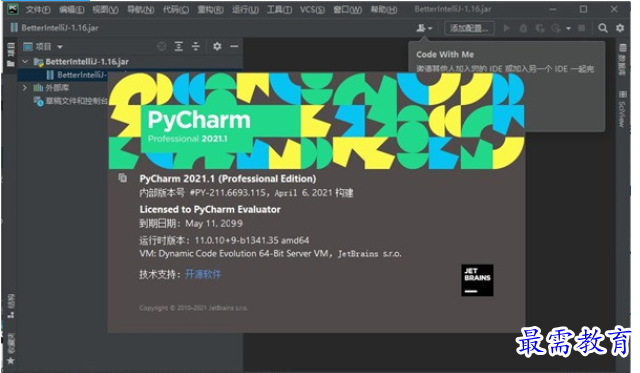This screenshot has height=373, width=640.
Task: Open the 工具(T) menu
Action: tap(280, 9)
